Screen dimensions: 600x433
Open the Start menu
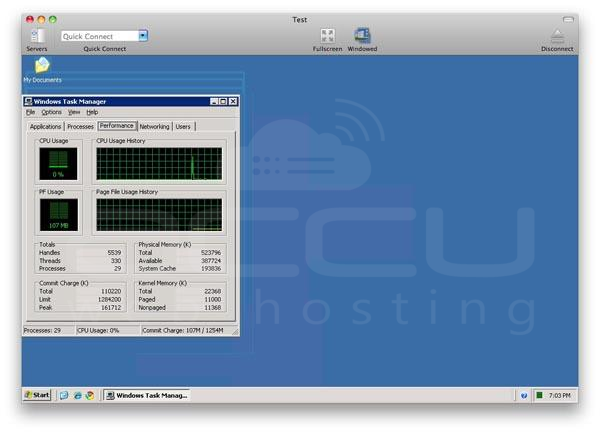(37, 395)
